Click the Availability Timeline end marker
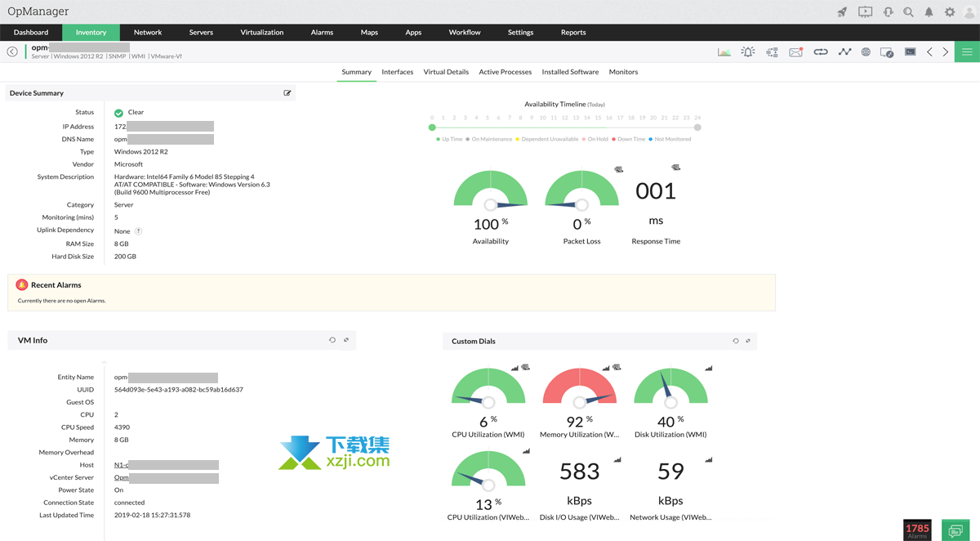This screenshot has width=980, height=541. coord(697,127)
